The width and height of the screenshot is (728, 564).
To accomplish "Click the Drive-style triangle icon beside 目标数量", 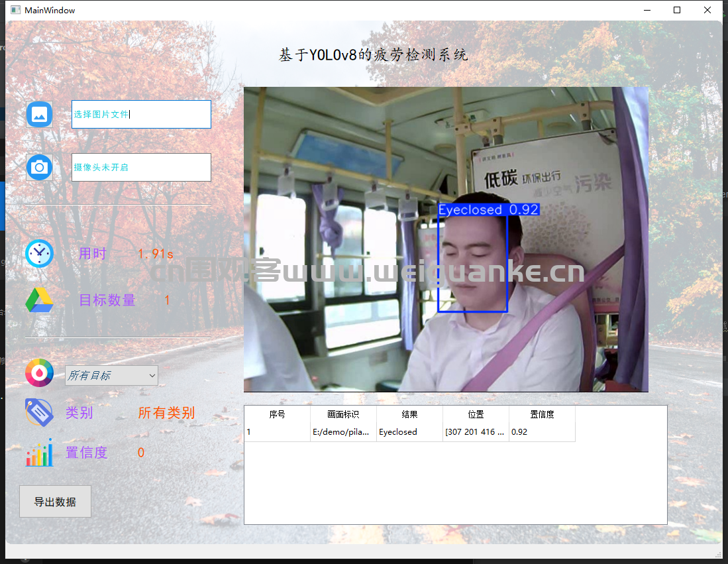I will [39, 300].
